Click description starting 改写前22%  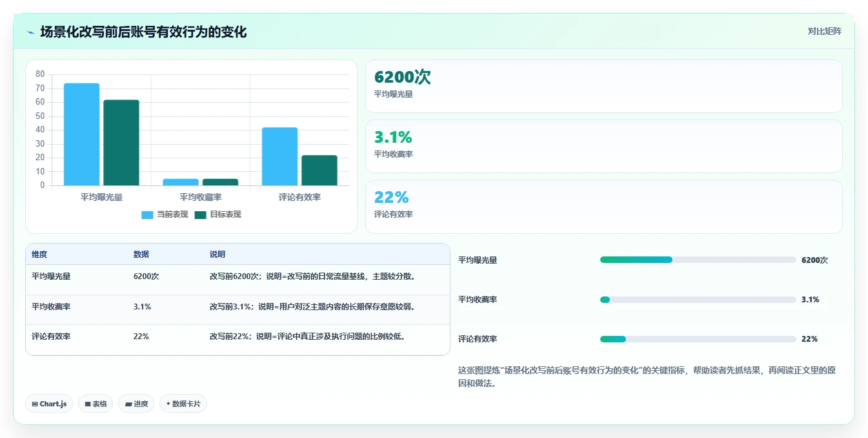point(308,337)
